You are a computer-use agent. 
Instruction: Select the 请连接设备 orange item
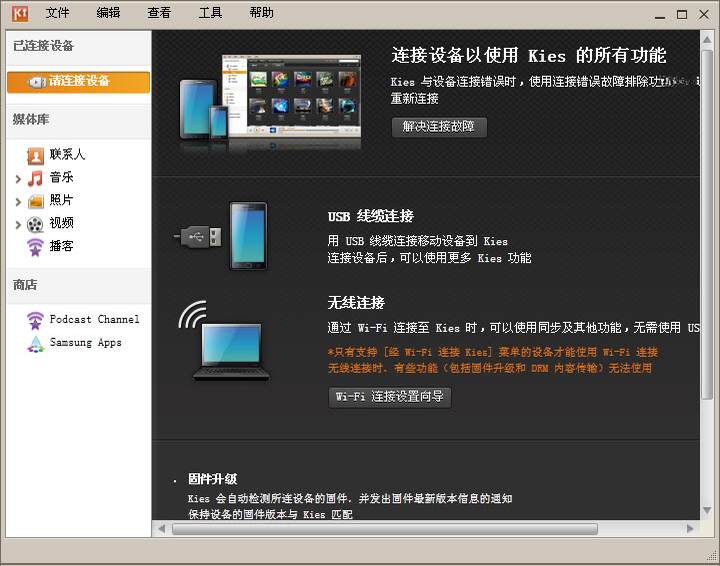tap(79, 82)
